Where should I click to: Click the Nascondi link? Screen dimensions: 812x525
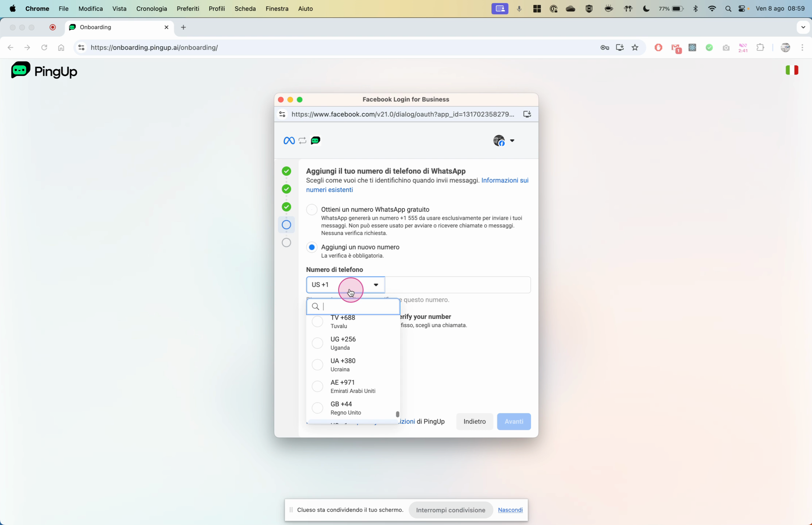pyautogui.click(x=510, y=510)
